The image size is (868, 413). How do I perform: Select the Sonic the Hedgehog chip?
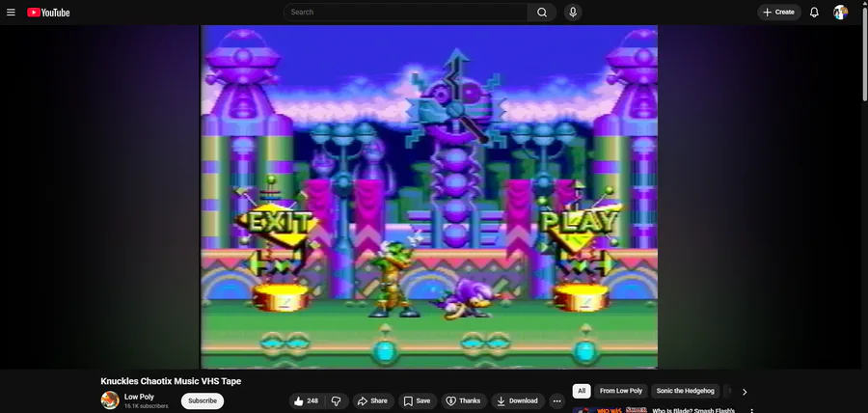(x=686, y=391)
